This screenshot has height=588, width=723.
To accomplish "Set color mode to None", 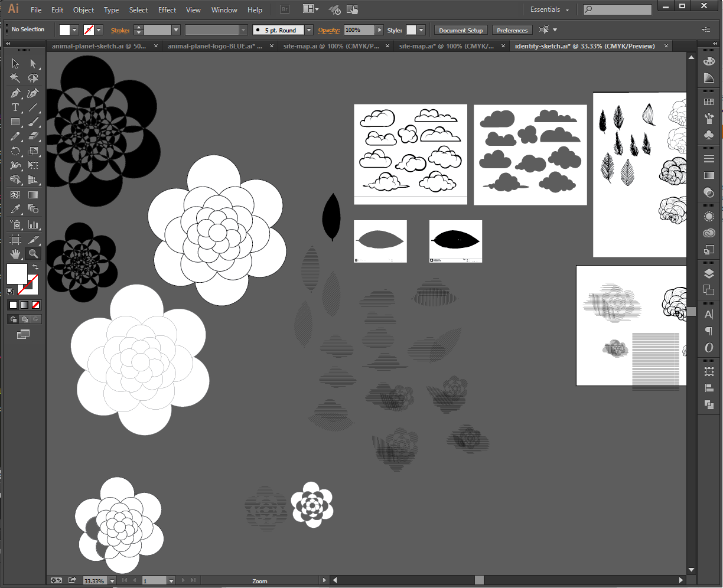I will point(36,305).
